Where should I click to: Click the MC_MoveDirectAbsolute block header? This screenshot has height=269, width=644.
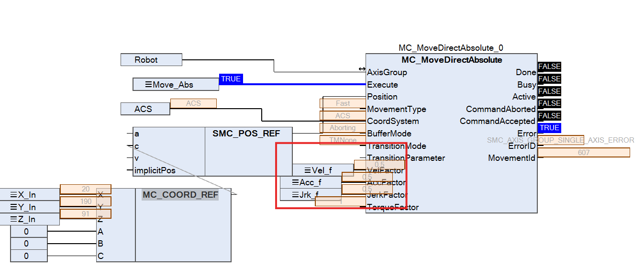pyautogui.click(x=452, y=60)
